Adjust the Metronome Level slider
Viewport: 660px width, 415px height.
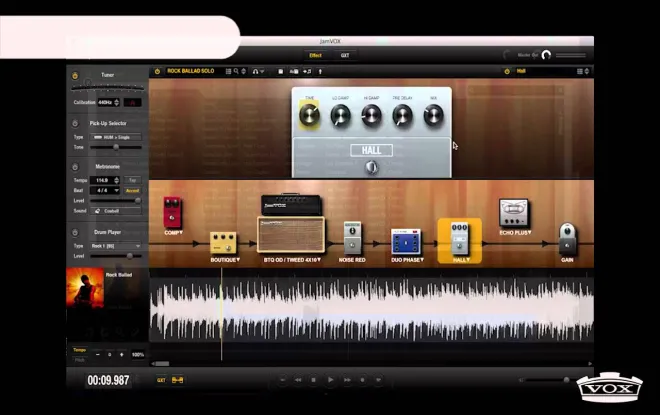[116, 201]
